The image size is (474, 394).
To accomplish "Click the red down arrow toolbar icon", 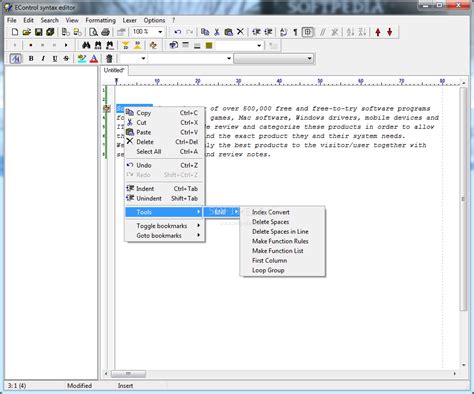I will 390,32.
